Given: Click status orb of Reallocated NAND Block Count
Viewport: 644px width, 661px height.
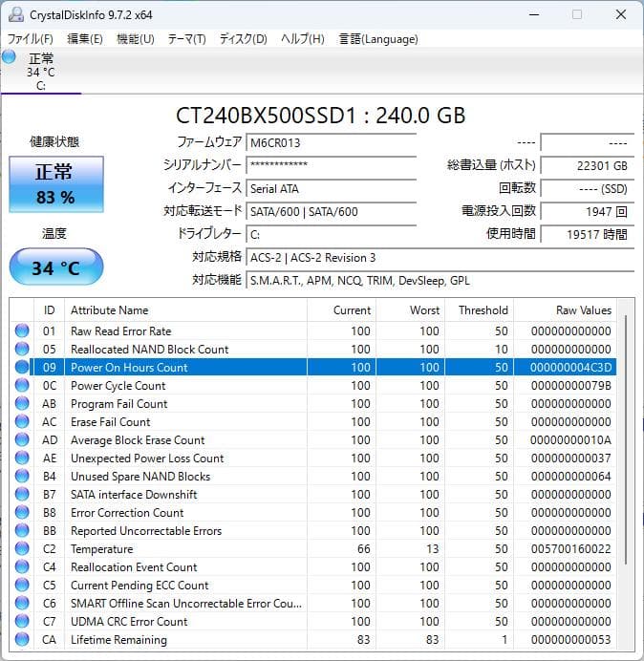Looking at the screenshot, I should coord(22,349).
